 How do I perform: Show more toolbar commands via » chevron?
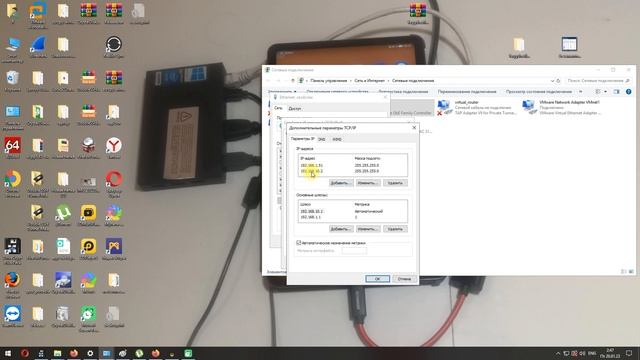tap(581, 92)
